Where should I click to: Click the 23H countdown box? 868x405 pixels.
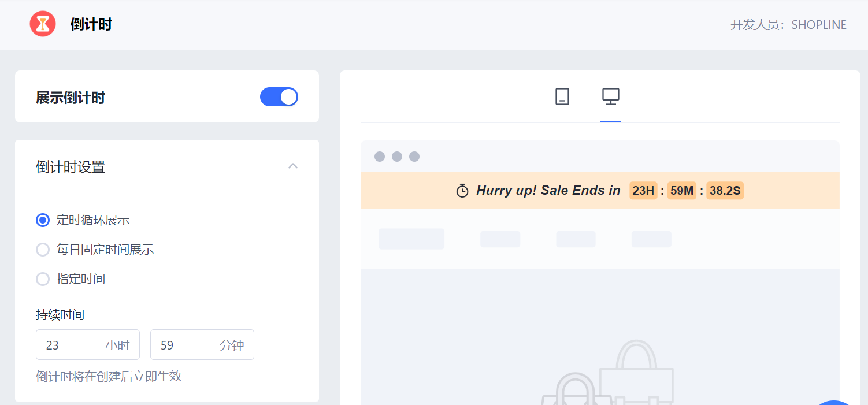pyautogui.click(x=643, y=191)
